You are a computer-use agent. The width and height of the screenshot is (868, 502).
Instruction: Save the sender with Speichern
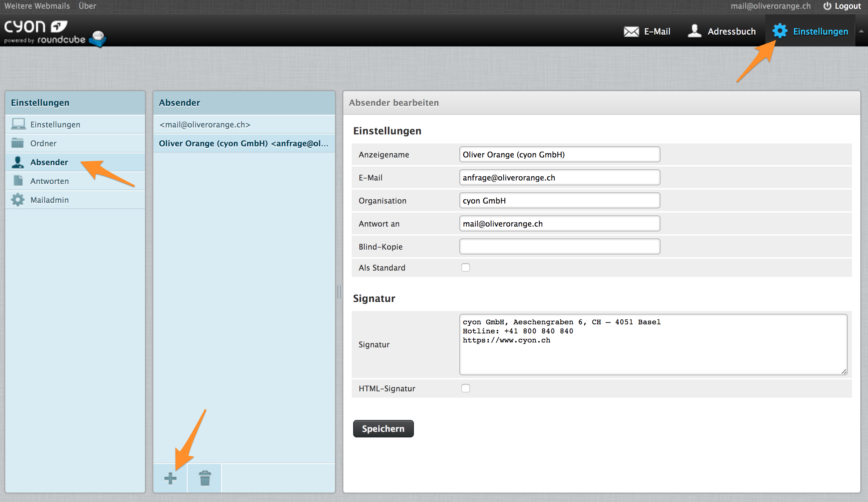point(383,428)
